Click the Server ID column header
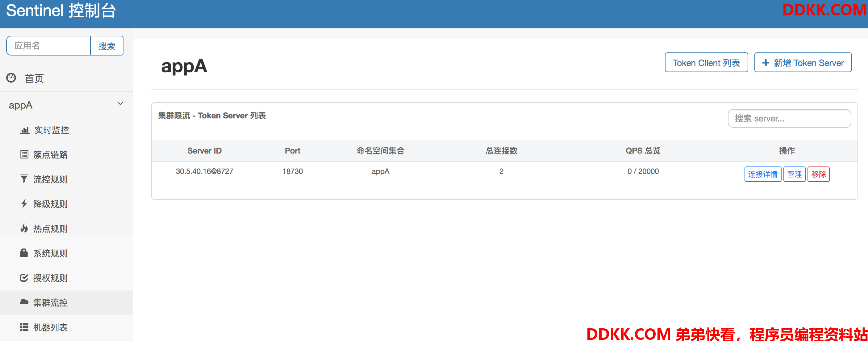Image resolution: width=868 pixels, height=341 pixels. pos(204,151)
